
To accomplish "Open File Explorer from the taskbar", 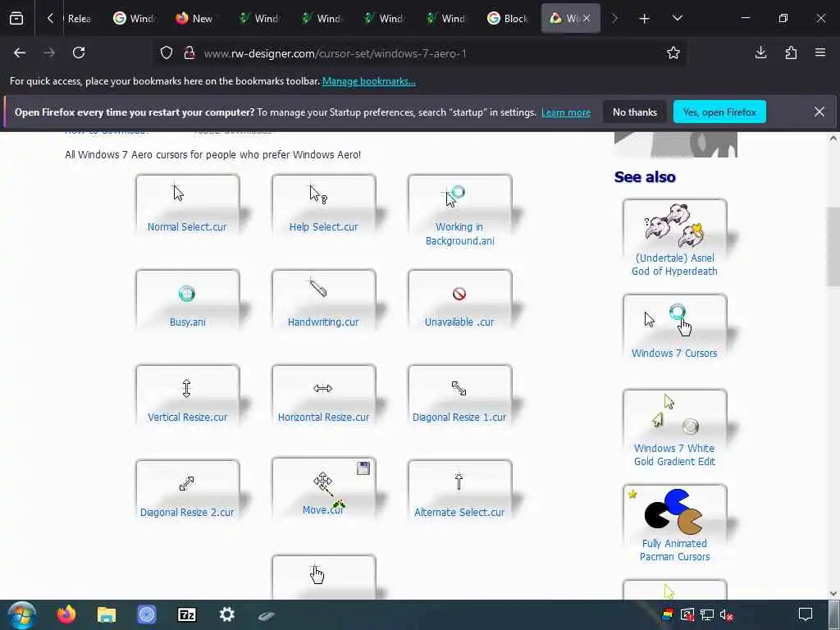I will click(107, 614).
